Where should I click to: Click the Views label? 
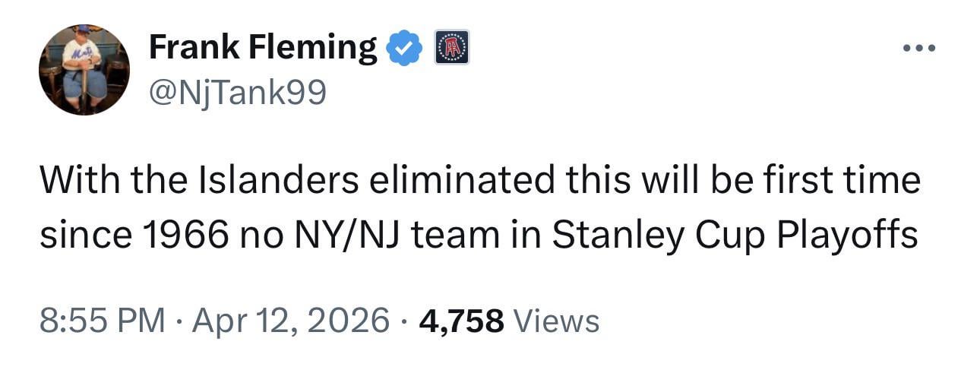click(x=557, y=321)
